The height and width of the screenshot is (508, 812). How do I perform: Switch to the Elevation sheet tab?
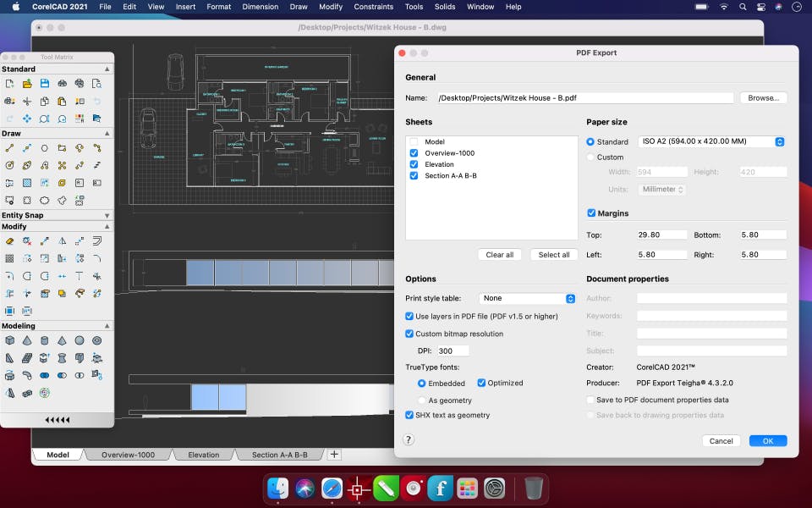203,455
